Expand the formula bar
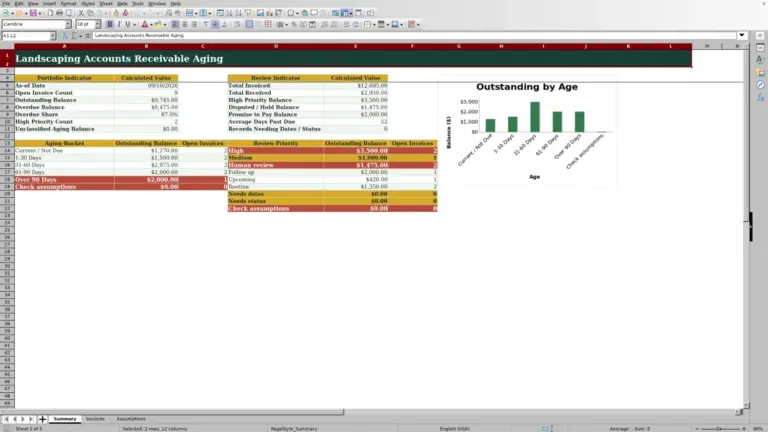This screenshot has width=768, height=432. pos(742,35)
